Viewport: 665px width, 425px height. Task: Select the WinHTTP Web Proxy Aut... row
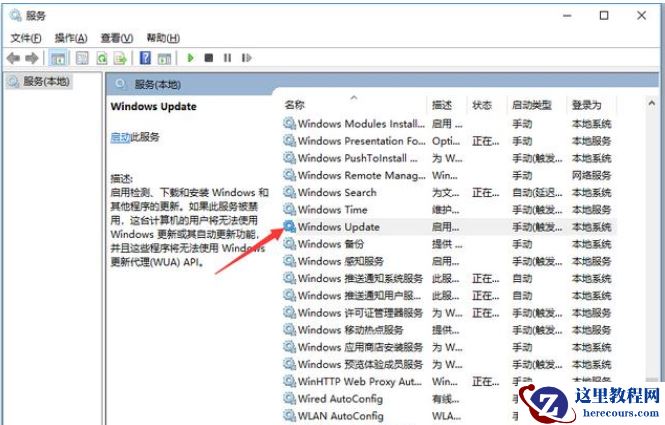449,381
